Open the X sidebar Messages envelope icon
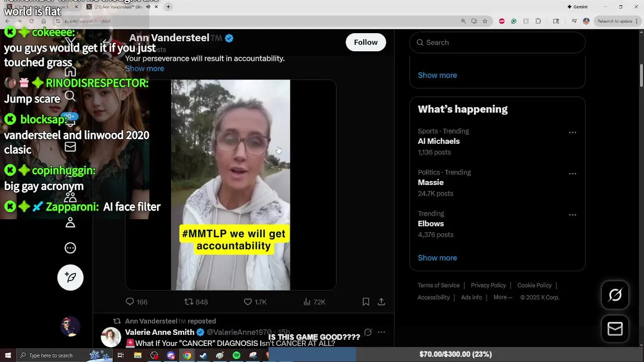Image resolution: width=644 pixels, height=362 pixels. [70, 146]
